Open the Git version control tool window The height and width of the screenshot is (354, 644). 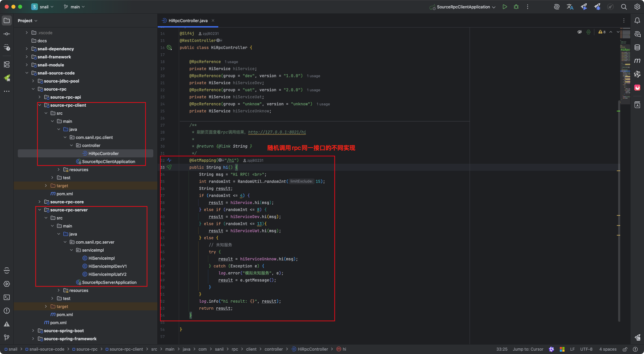7,337
